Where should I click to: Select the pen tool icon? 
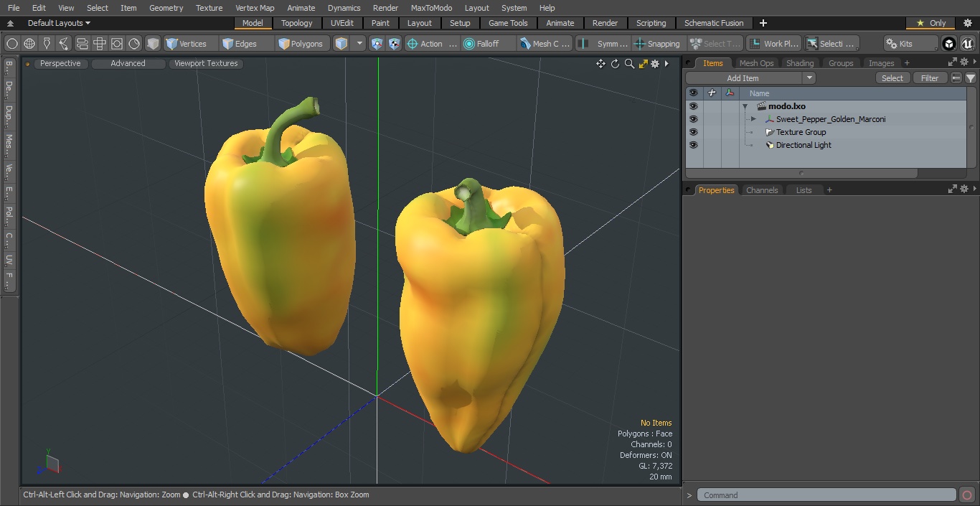pos(47,44)
